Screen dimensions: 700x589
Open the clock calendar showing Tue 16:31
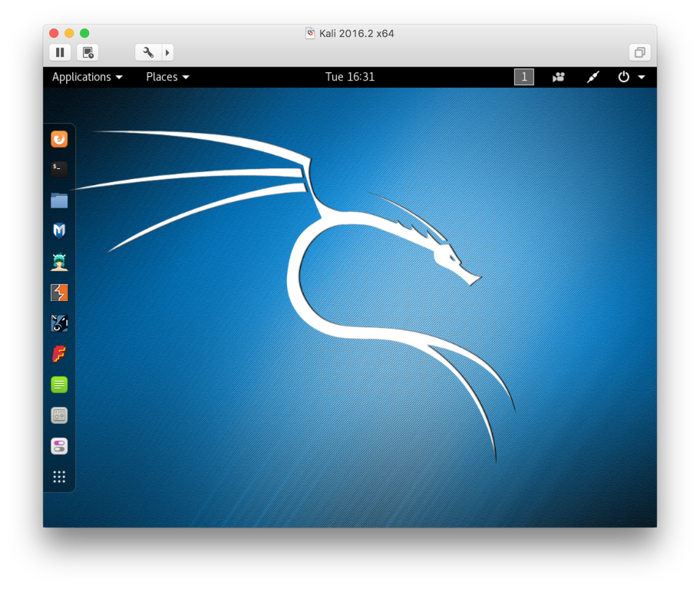(349, 77)
